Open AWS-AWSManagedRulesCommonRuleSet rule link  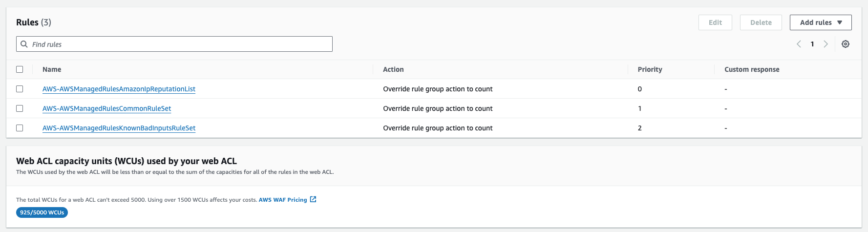[x=106, y=108]
